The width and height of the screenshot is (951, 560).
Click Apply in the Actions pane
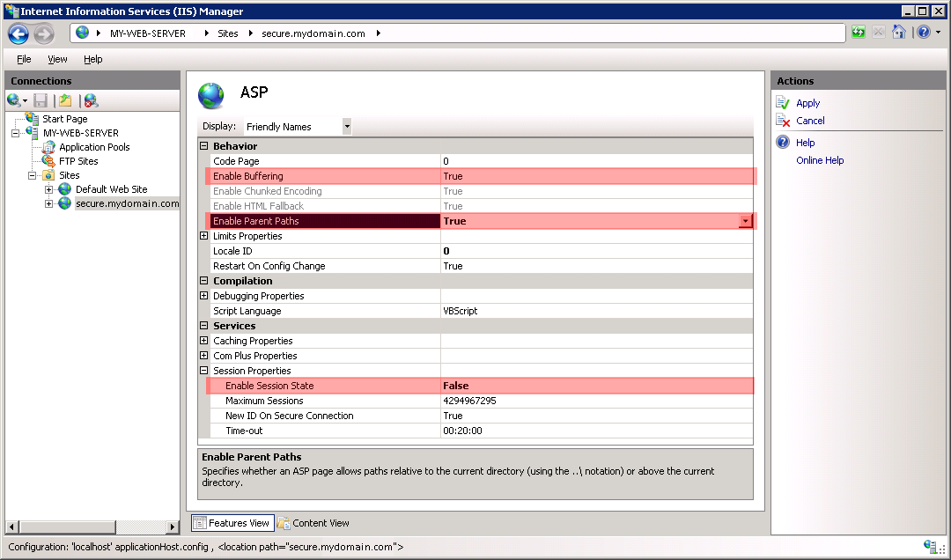tap(807, 103)
